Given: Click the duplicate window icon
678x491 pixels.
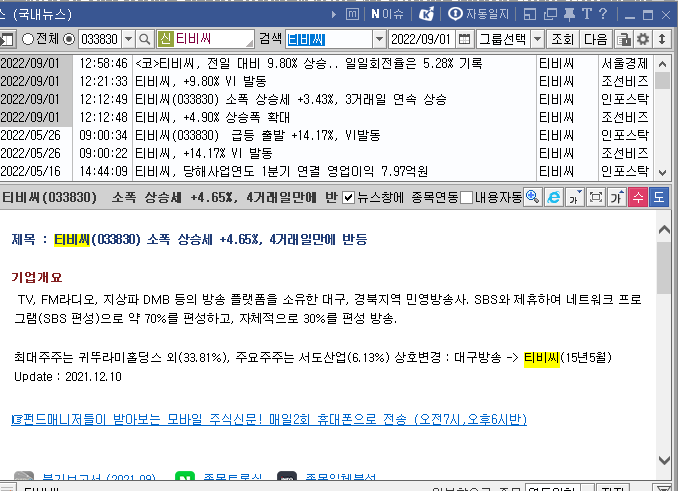Looking at the screenshot, I should 550,14.
